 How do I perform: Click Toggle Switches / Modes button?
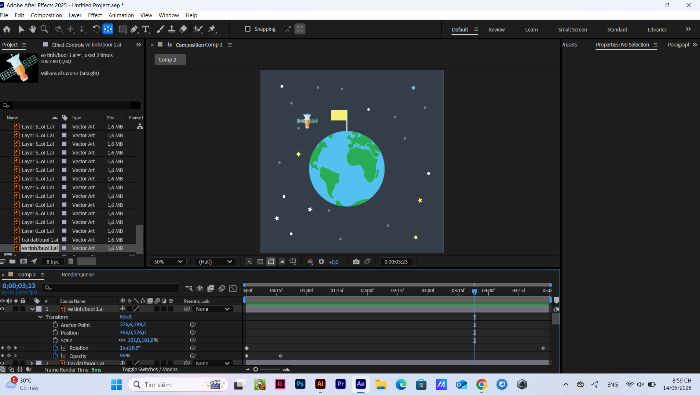tap(150, 370)
